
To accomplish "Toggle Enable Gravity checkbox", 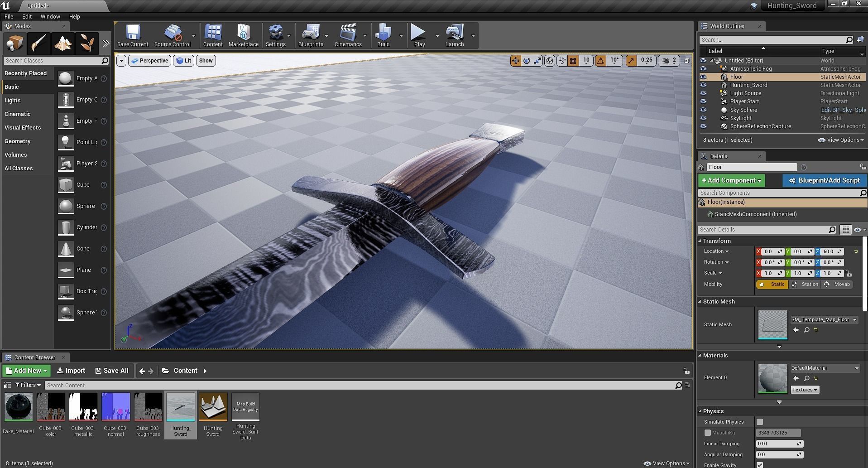I will coord(760,465).
